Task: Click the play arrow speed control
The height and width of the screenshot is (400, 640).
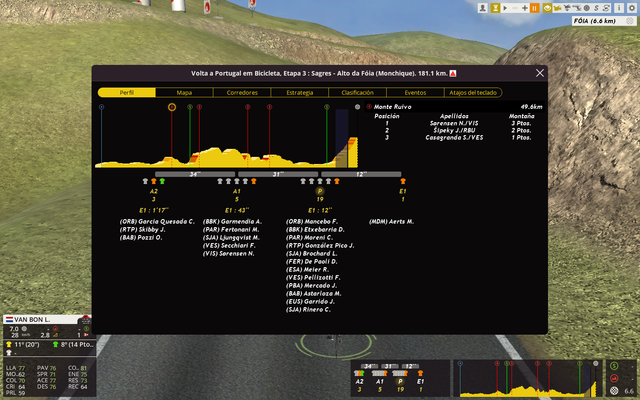Action: point(505,8)
